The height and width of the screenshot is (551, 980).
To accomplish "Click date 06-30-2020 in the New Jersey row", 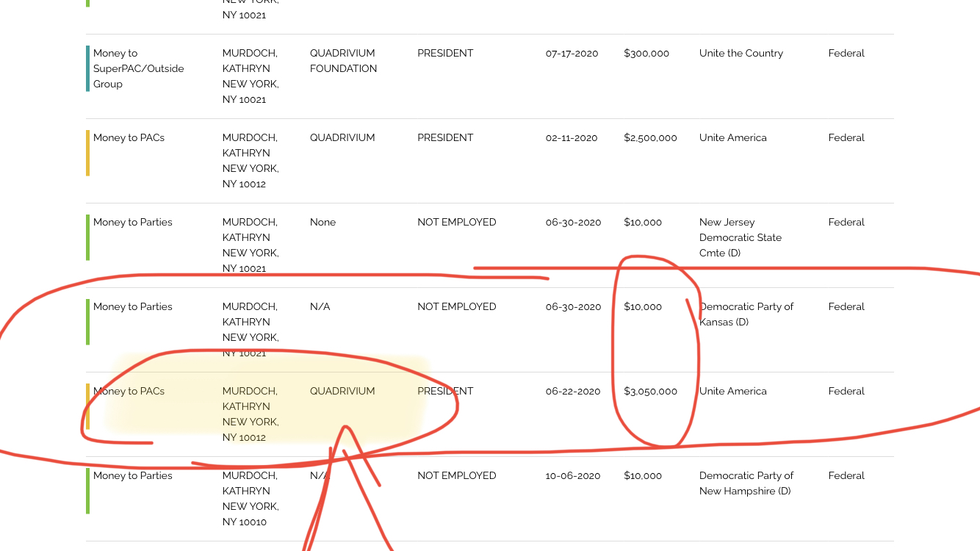I will [573, 223].
